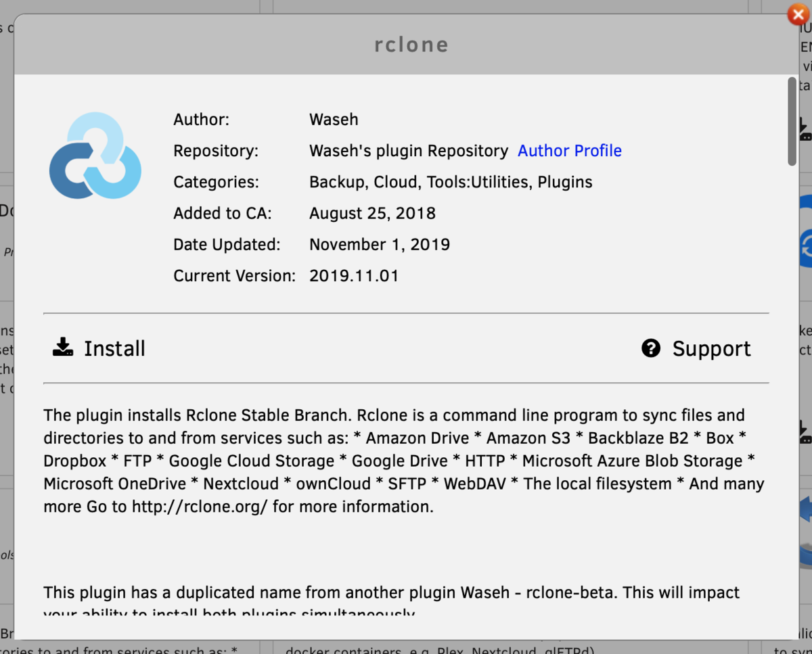
Task: Click author name Waseh
Action: click(x=334, y=120)
